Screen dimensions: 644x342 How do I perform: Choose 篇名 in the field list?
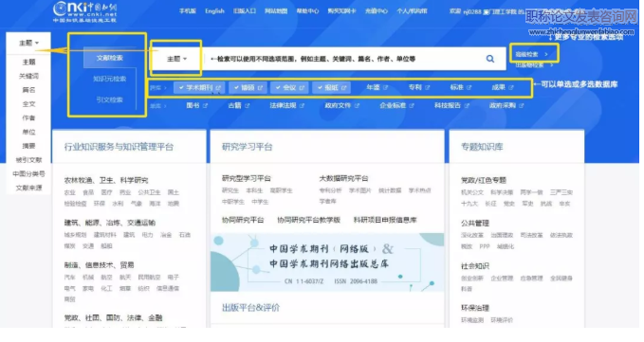[28, 90]
